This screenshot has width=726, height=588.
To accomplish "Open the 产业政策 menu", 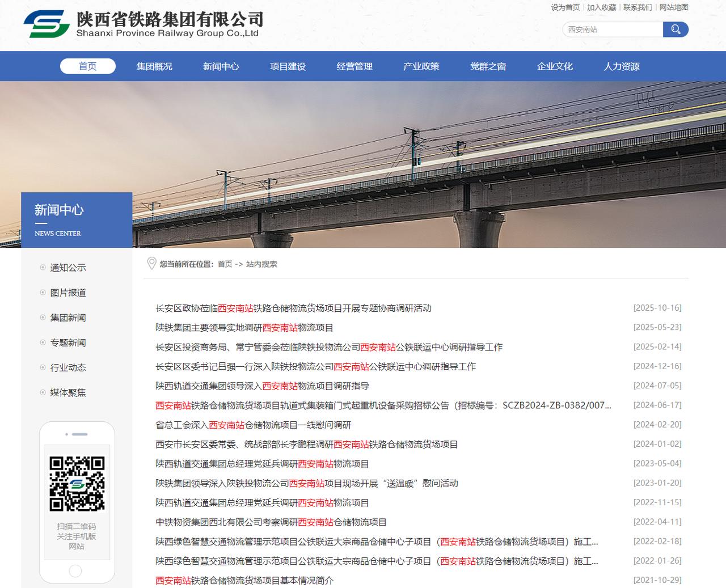I will point(421,66).
